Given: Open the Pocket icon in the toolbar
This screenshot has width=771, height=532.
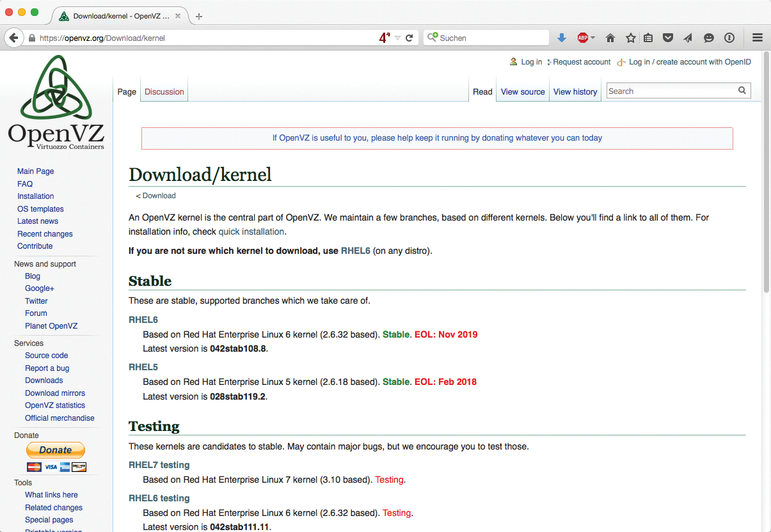Looking at the screenshot, I should pos(668,38).
